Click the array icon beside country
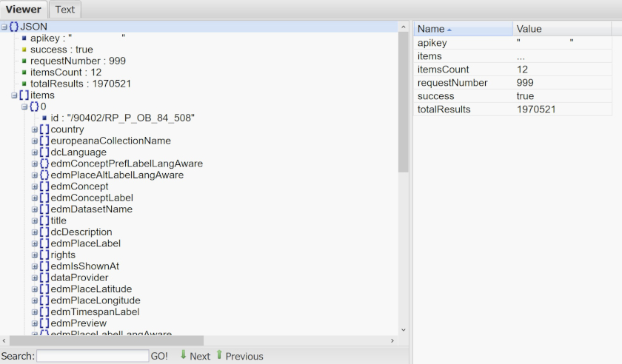Image resolution: width=622 pixels, height=364 pixels. pos(44,129)
